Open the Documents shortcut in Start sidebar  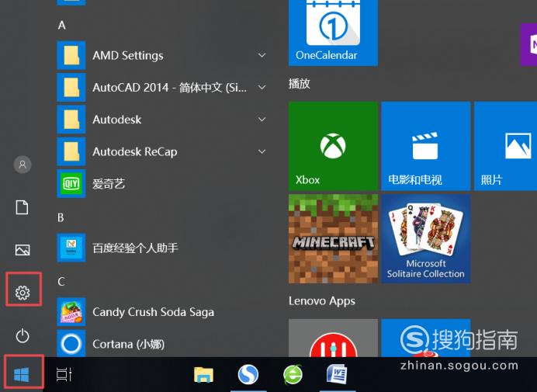coord(23,207)
